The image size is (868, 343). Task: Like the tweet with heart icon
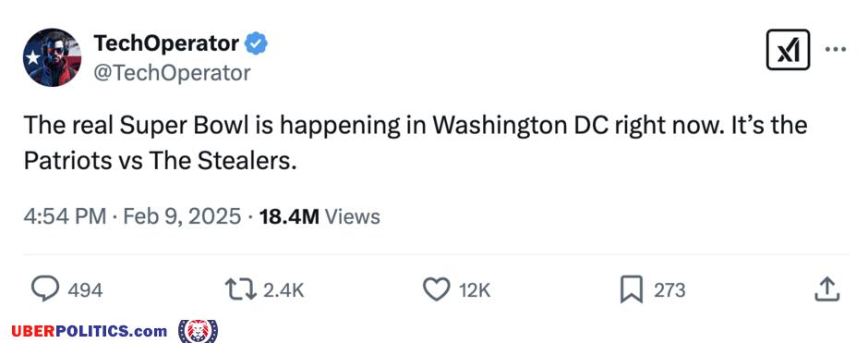tap(436, 289)
